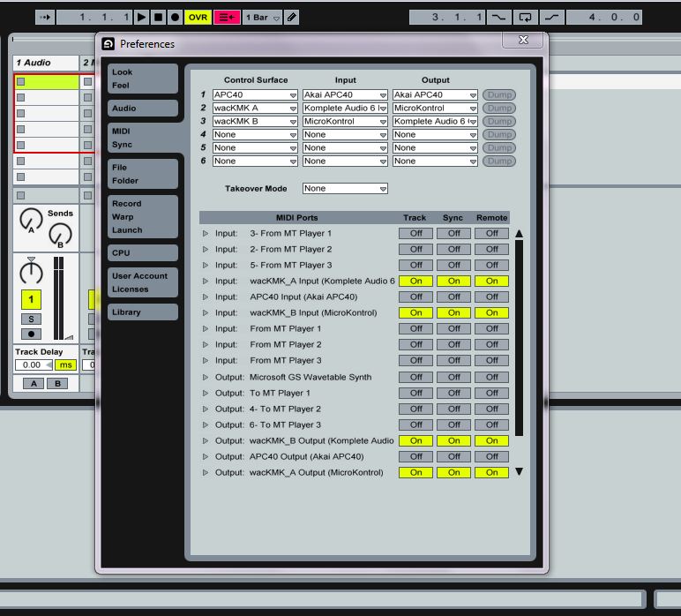This screenshot has height=616, width=681.
Task: Enable Track for APC40 Input
Action: [415, 297]
